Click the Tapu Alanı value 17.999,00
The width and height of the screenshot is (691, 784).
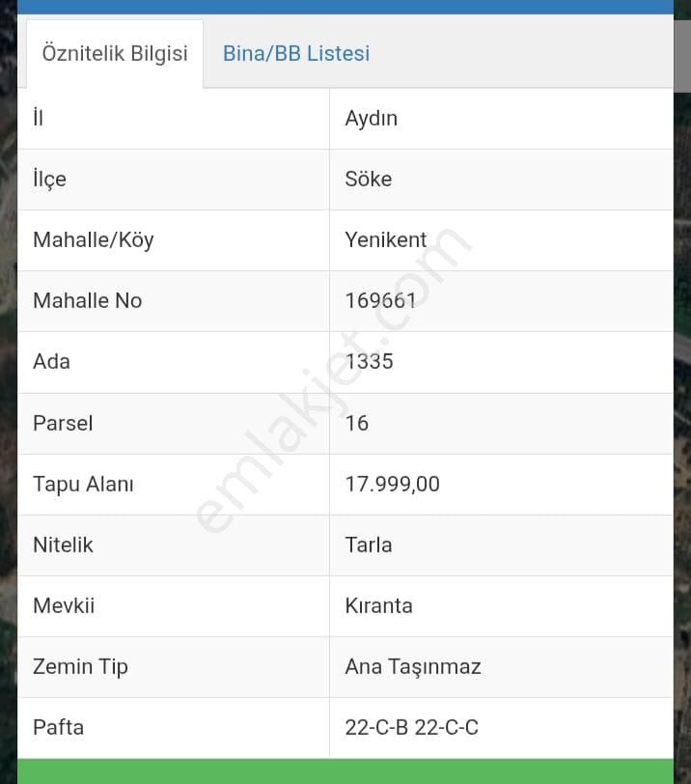click(390, 484)
